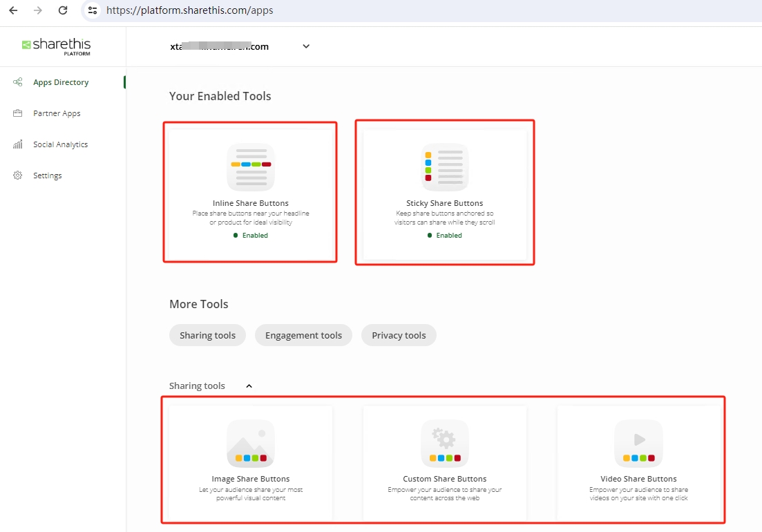
Task: Click the Settings gear icon
Action: [x=18, y=175]
